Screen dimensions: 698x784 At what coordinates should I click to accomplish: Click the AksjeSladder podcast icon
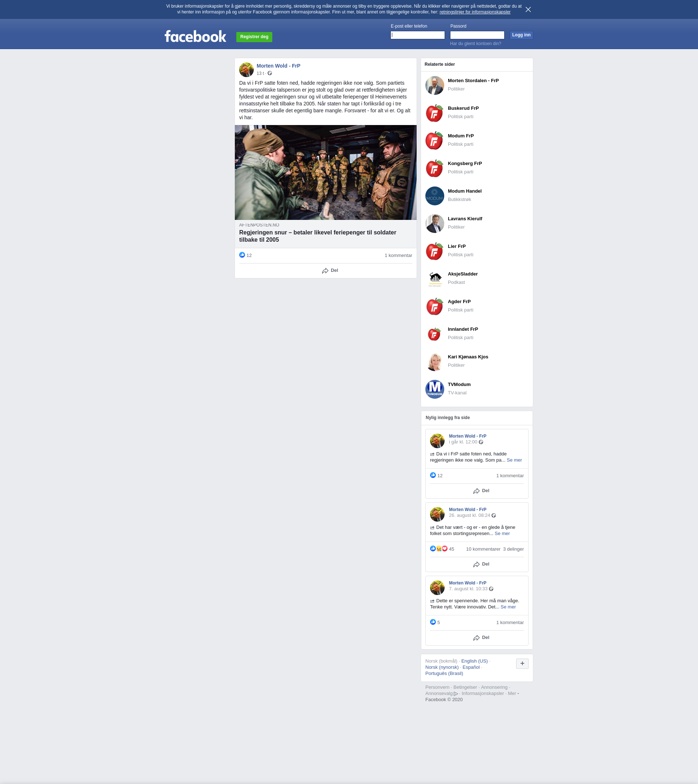tap(434, 279)
